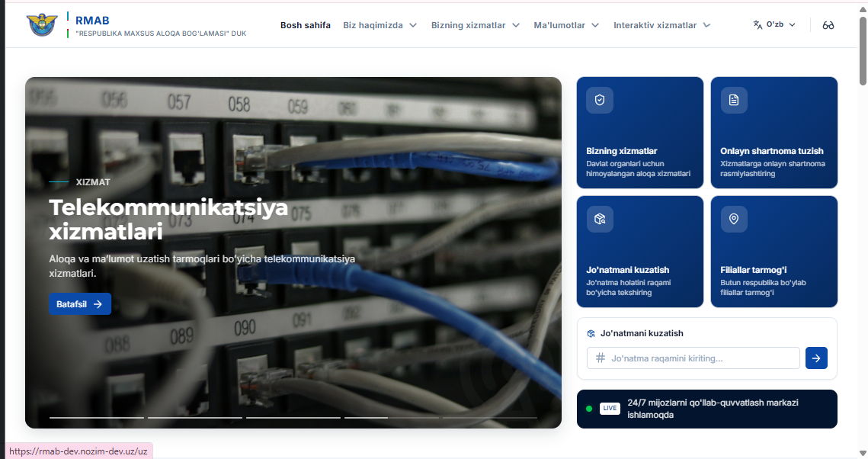Select the third carousel slide indicator

(x=293, y=418)
